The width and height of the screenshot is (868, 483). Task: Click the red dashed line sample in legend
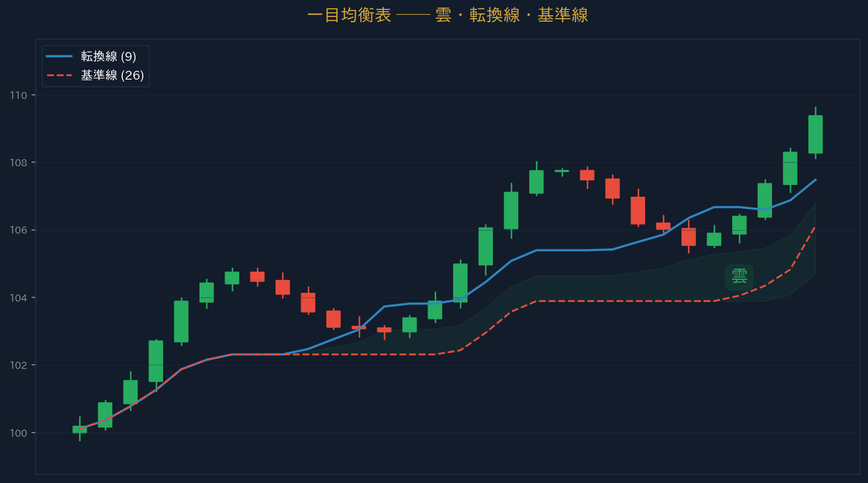pyautogui.click(x=59, y=75)
